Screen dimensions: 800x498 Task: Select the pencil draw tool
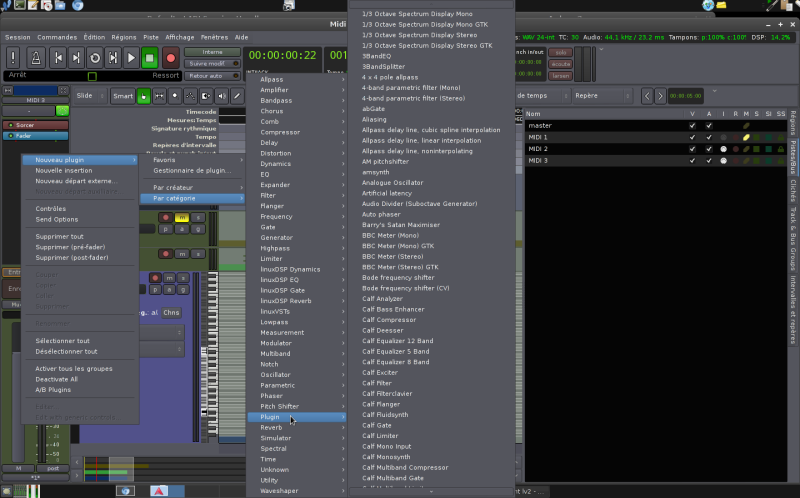[x=237, y=96]
